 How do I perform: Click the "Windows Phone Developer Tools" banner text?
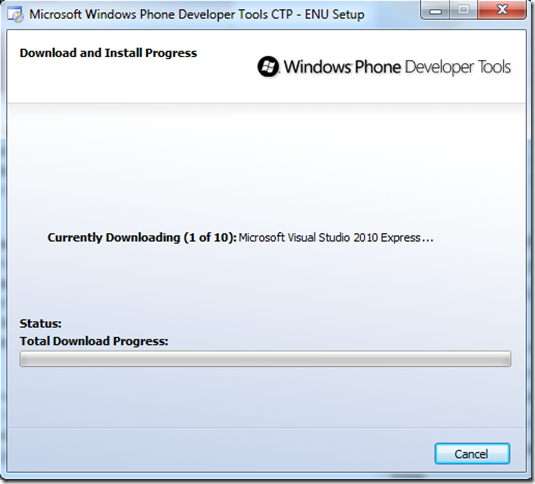[397, 67]
